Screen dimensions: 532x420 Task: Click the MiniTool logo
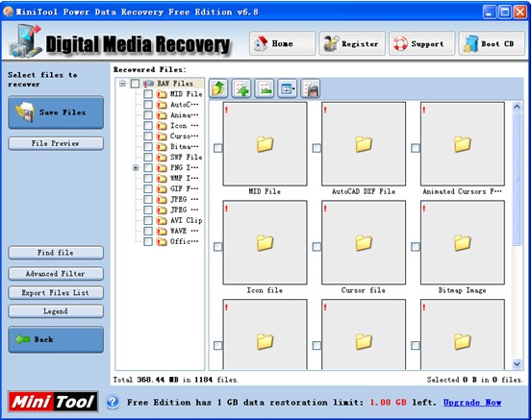[x=53, y=402]
